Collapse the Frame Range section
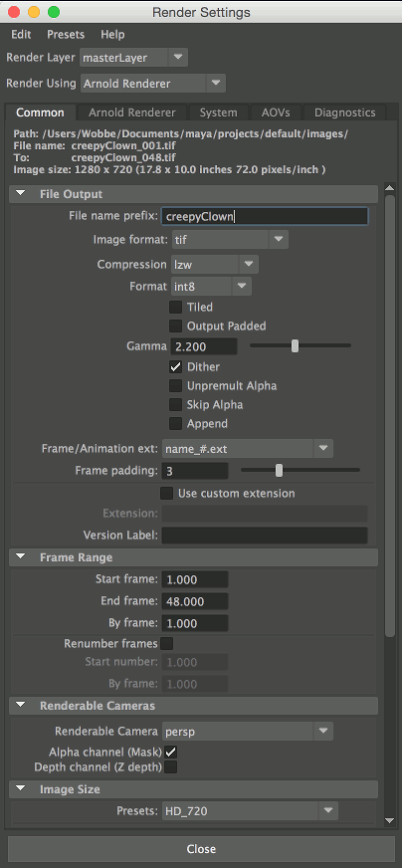 [x=21, y=557]
